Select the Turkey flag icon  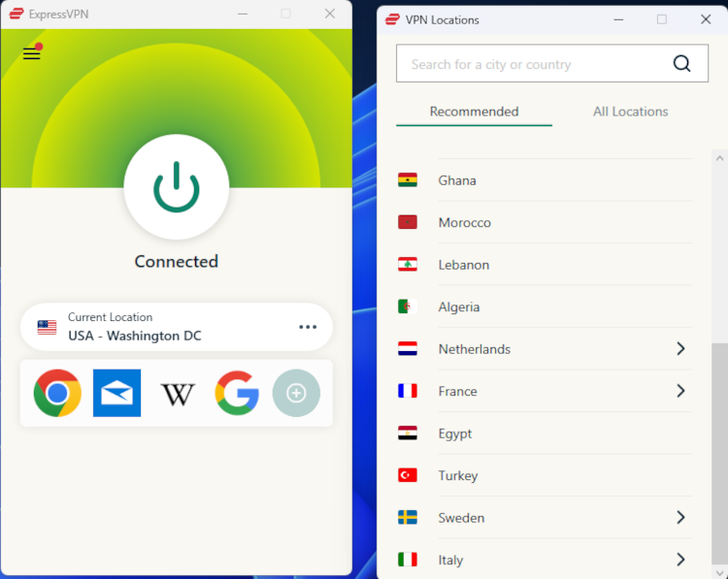click(408, 475)
